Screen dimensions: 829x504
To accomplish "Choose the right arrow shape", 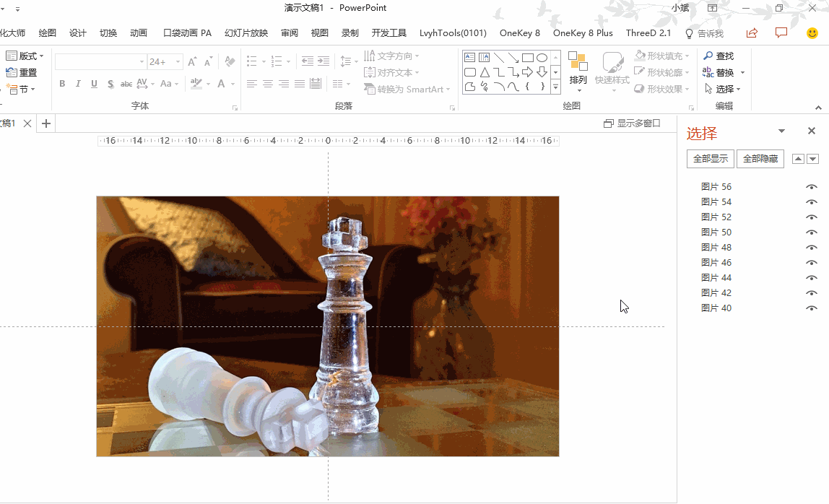I will (528, 72).
